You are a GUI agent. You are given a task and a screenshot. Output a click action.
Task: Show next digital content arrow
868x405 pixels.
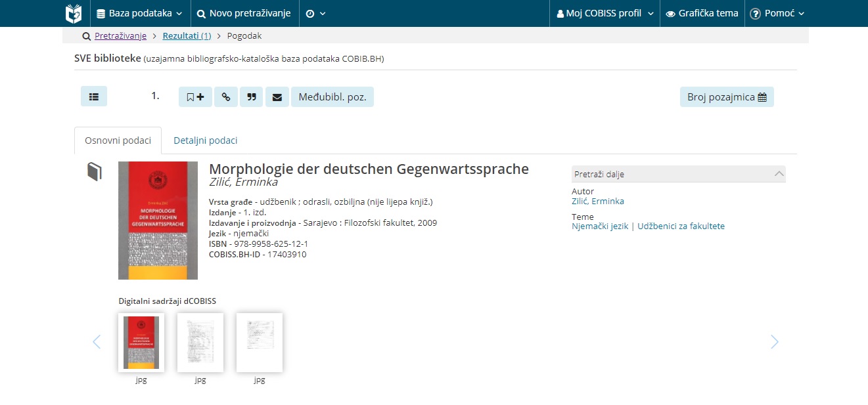(x=774, y=341)
